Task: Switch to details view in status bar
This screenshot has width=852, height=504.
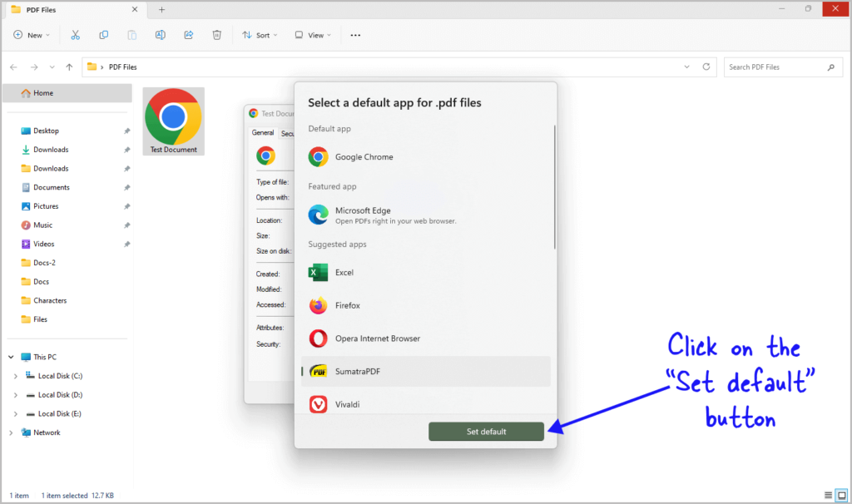Action: [x=828, y=496]
